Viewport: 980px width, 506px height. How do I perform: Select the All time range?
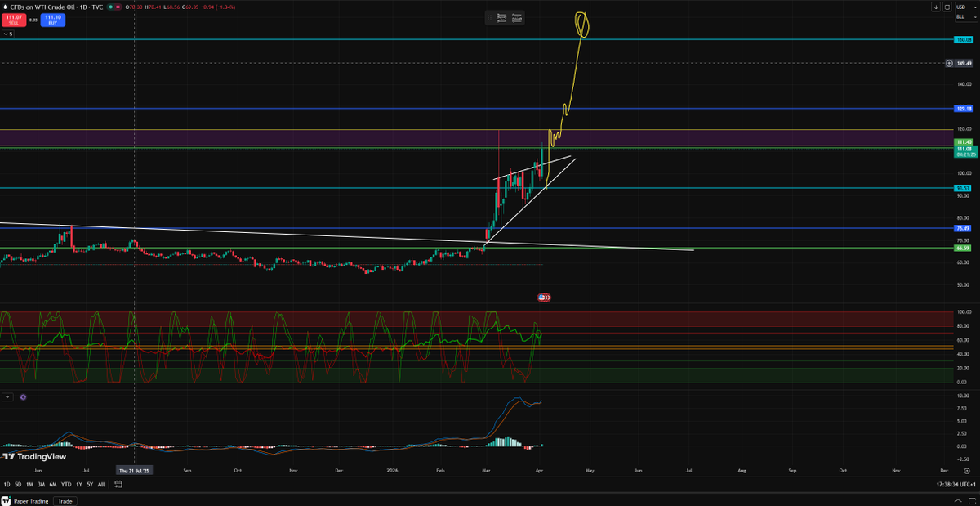[101, 484]
